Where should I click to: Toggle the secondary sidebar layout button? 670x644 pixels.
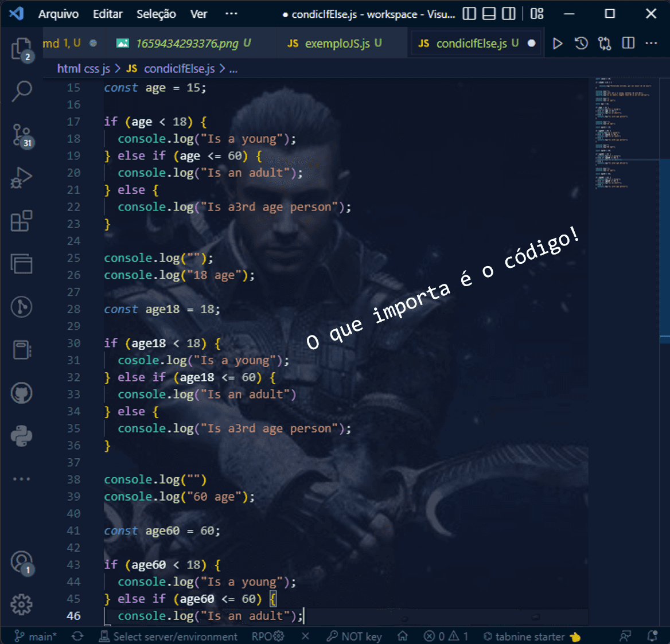[509, 14]
